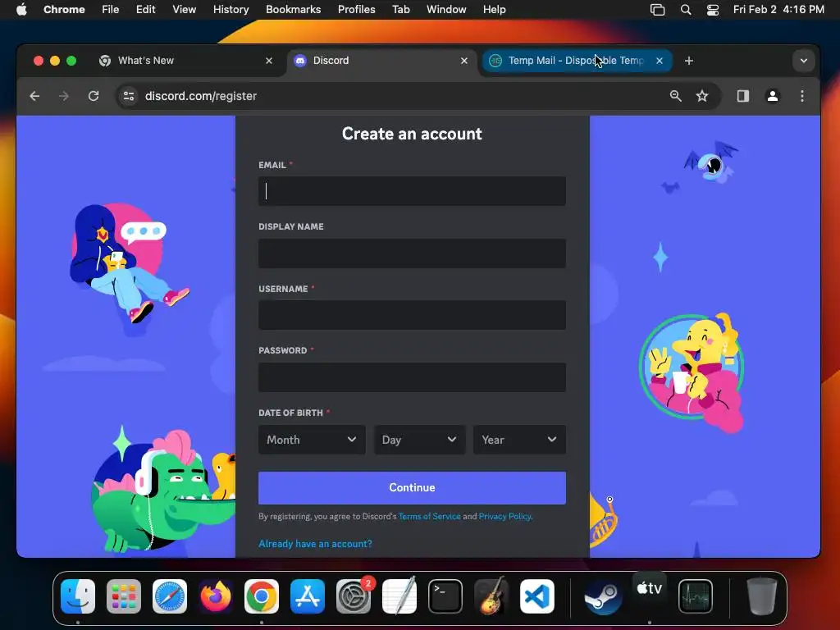Open Chrome's three-dot menu
840x630 pixels.
[802, 96]
